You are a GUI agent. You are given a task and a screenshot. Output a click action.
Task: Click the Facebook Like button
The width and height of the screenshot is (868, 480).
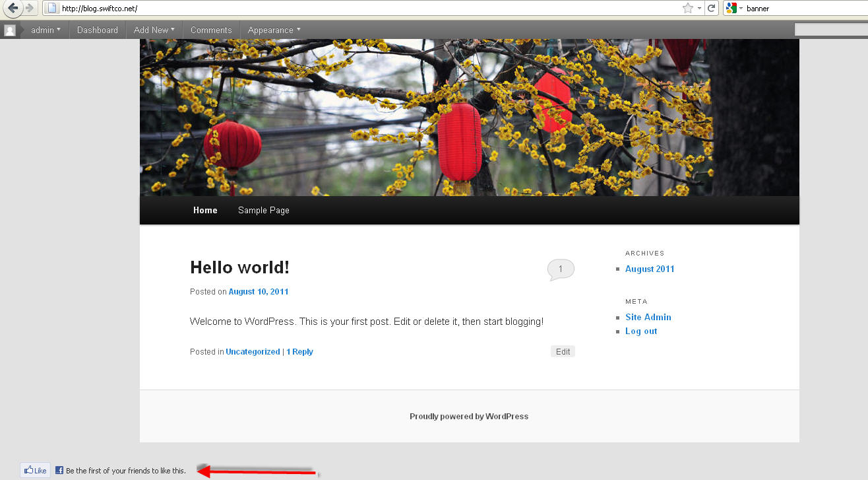[x=34, y=469]
